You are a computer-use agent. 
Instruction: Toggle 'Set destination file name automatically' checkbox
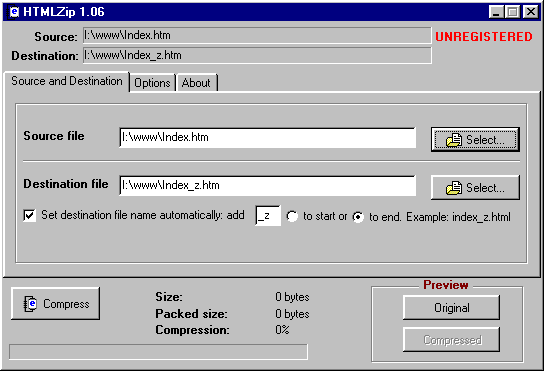(x=30, y=215)
